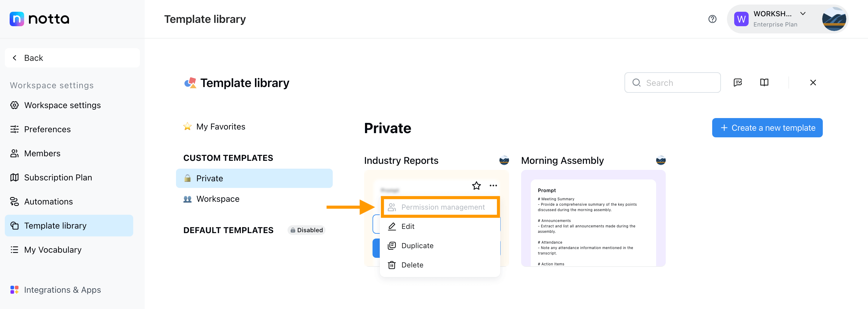Choose Edit from the context menu

point(440,226)
